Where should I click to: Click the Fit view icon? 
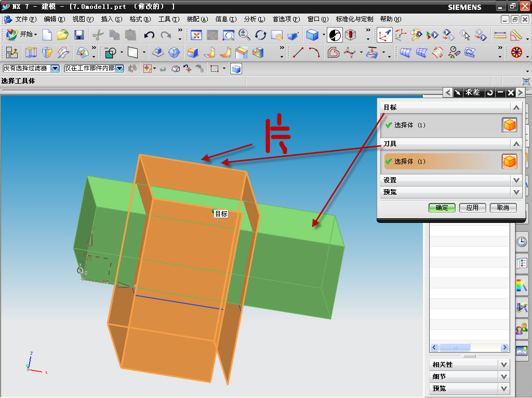[x=196, y=35]
